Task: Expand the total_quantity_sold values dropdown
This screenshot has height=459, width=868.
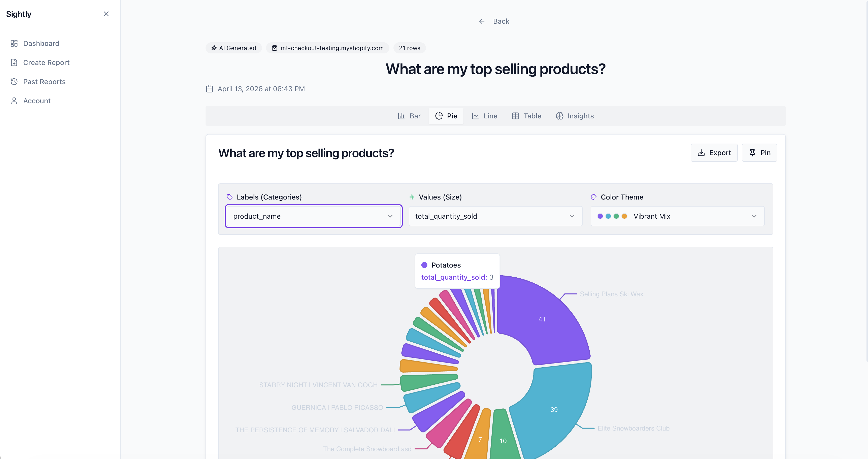Action: [x=495, y=216]
